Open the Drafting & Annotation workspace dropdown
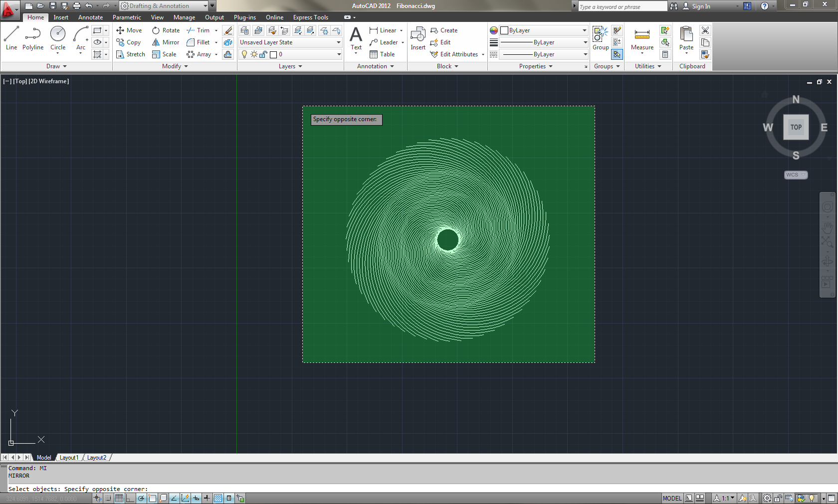 [164, 6]
